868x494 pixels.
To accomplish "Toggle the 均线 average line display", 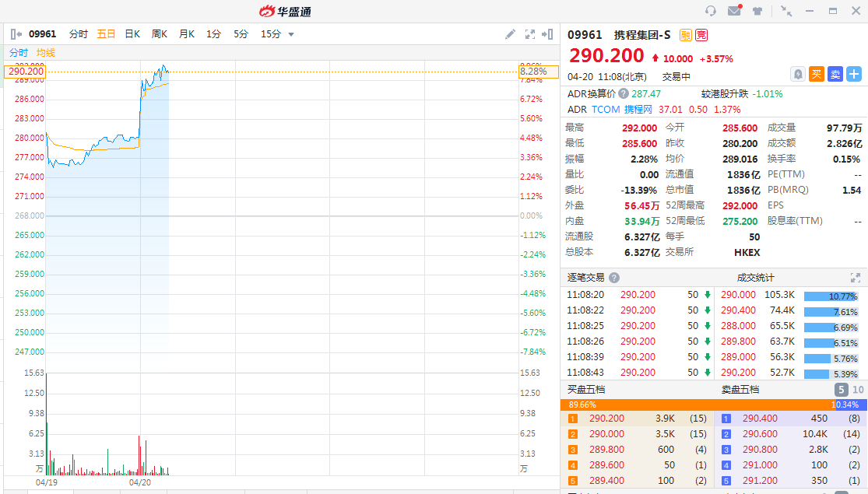I will [46, 53].
